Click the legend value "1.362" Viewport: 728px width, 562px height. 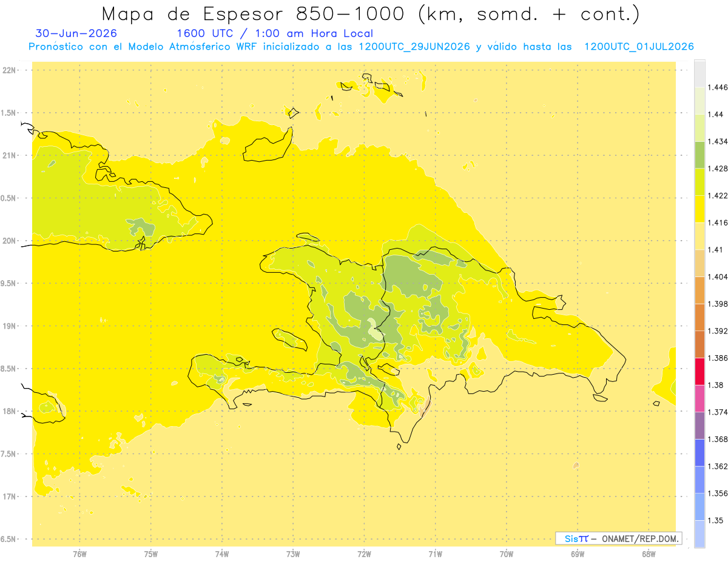pyautogui.click(x=717, y=466)
